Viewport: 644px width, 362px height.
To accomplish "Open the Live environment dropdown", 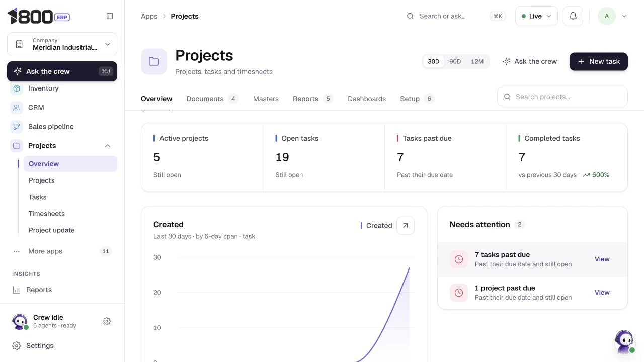I will pyautogui.click(x=536, y=16).
